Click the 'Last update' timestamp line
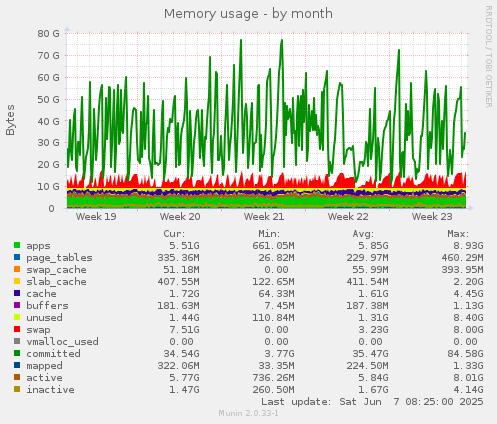This screenshot has height=424, width=497. pos(372,402)
